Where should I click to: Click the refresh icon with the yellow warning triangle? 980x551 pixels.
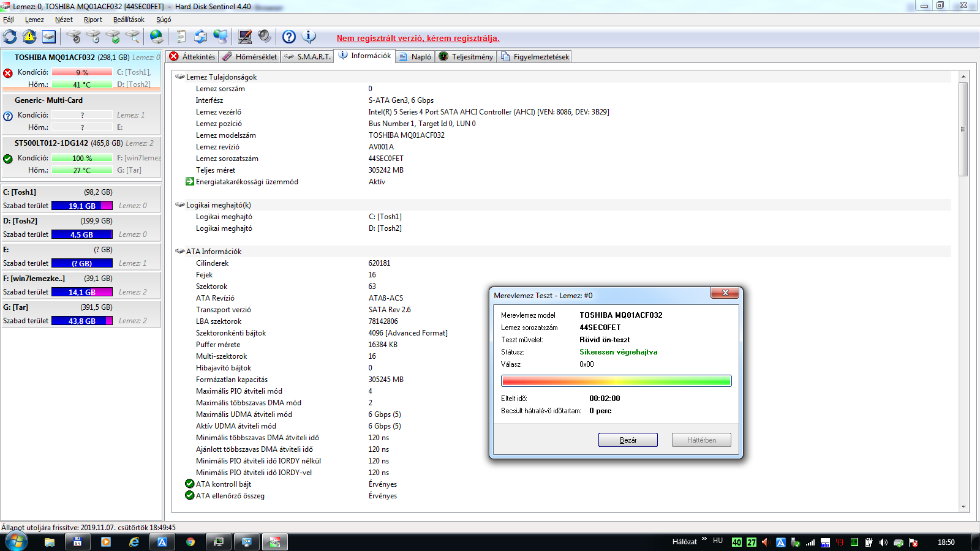click(x=29, y=37)
